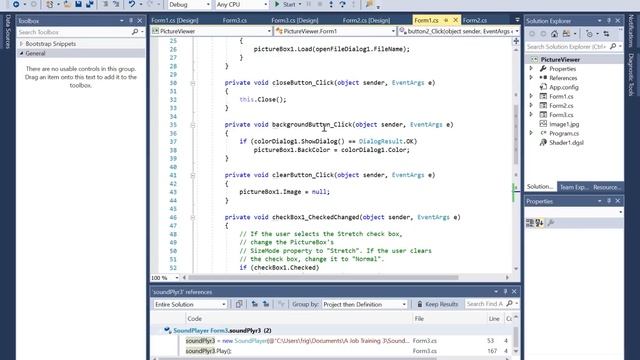This screenshot has height=360, width=640.
Task: Open the PictureViewer.Form1 class dropdown
Action: pos(335,31)
